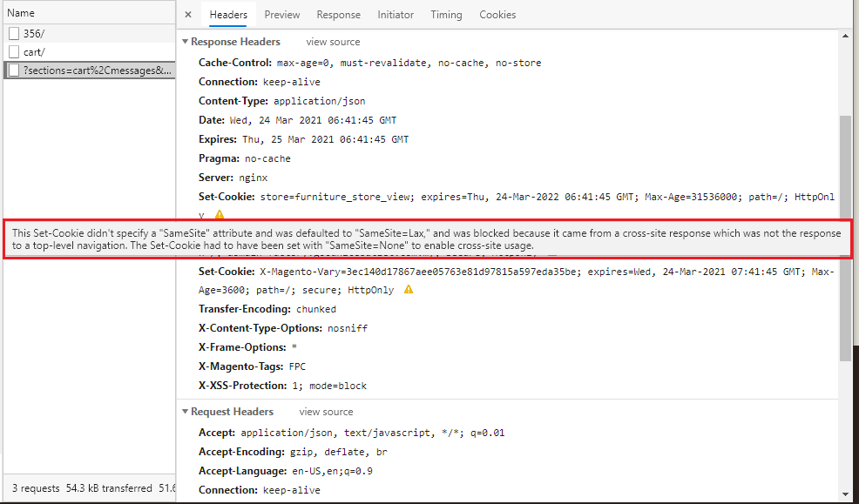This screenshot has width=859, height=504.
Task: Switch to the Response tab
Action: pyautogui.click(x=338, y=15)
